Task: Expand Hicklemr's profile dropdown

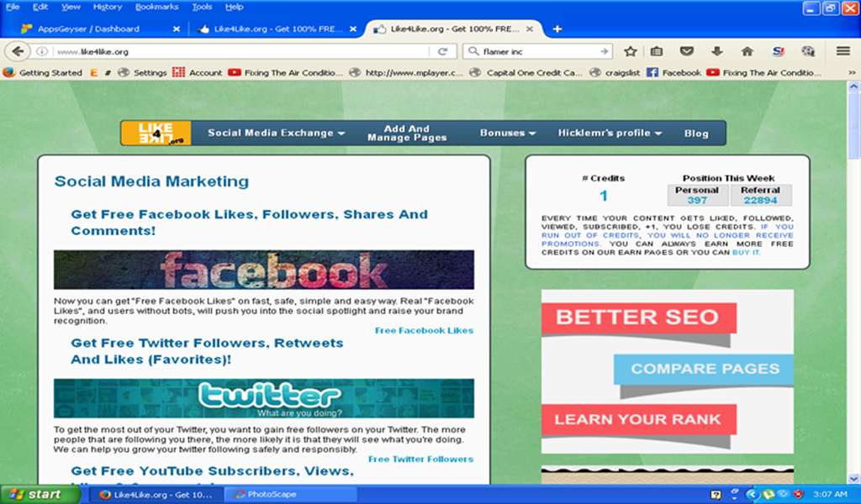Action: point(610,133)
